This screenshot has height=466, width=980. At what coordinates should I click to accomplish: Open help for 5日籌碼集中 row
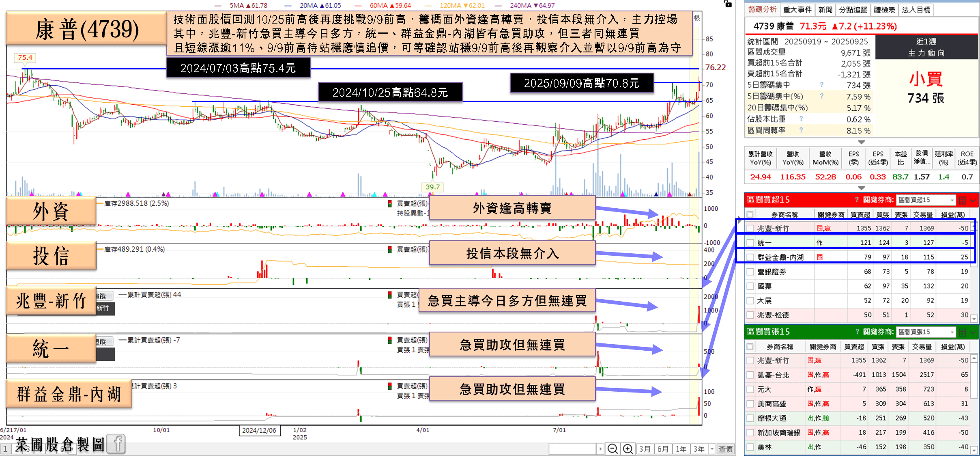click(822, 84)
